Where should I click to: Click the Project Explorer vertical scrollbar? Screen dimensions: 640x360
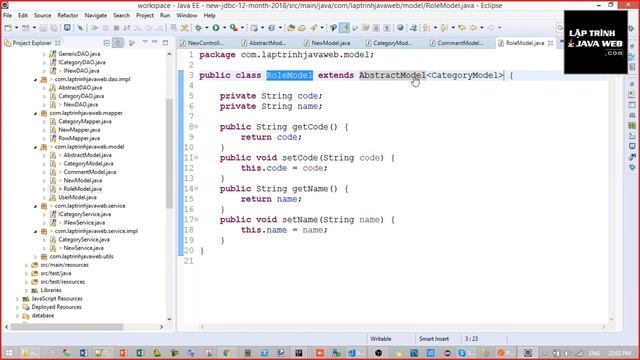coord(169,153)
